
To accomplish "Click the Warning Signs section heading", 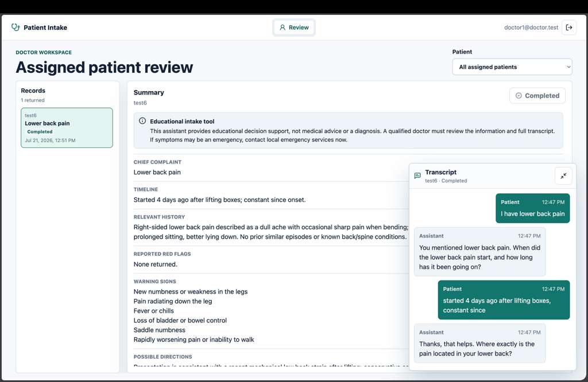I will coord(155,281).
